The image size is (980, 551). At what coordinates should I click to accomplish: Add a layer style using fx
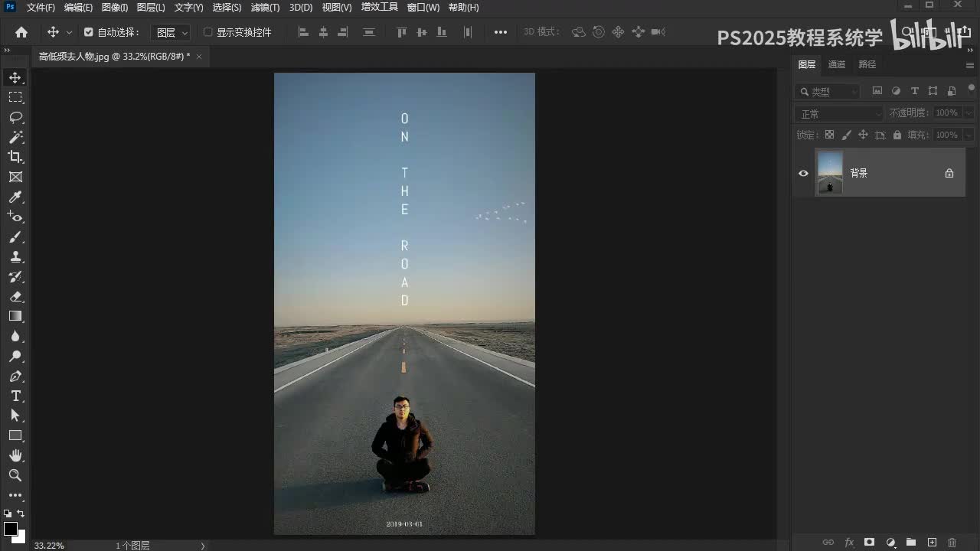pos(849,542)
